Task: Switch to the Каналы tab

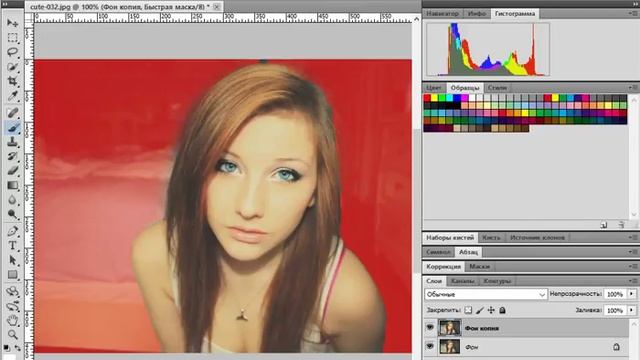Action: (x=462, y=281)
